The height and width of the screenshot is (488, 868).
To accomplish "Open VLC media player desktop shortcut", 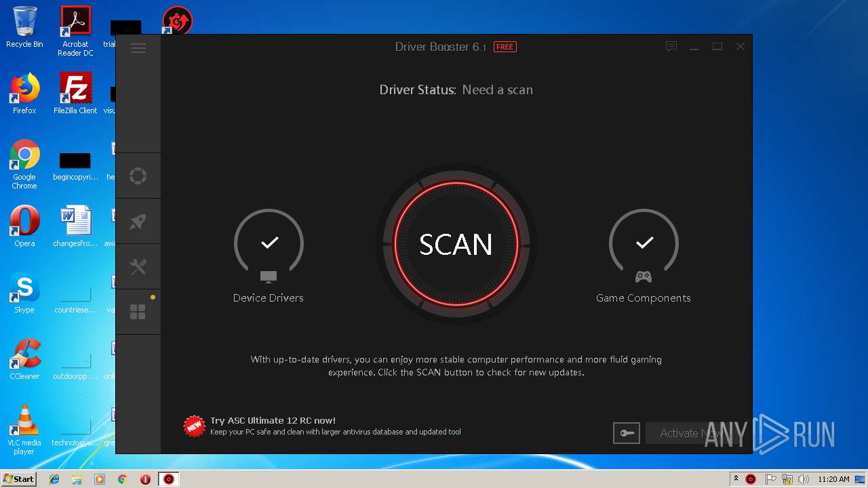I will point(24,430).
